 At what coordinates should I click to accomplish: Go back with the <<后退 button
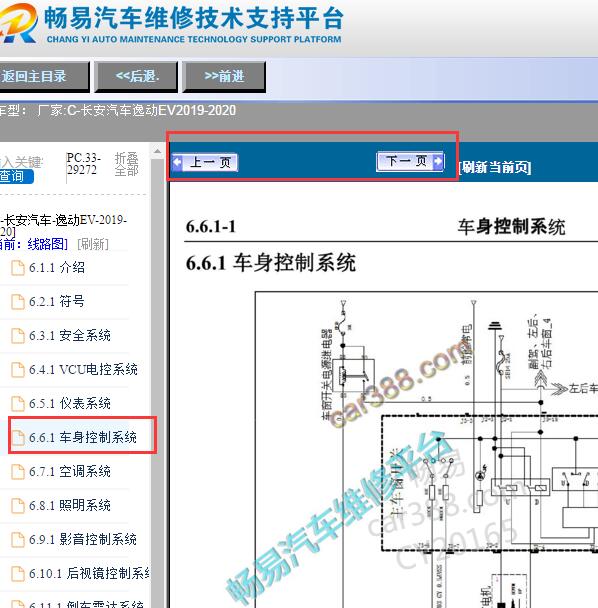pyautogui.click(x=137, y=76)
